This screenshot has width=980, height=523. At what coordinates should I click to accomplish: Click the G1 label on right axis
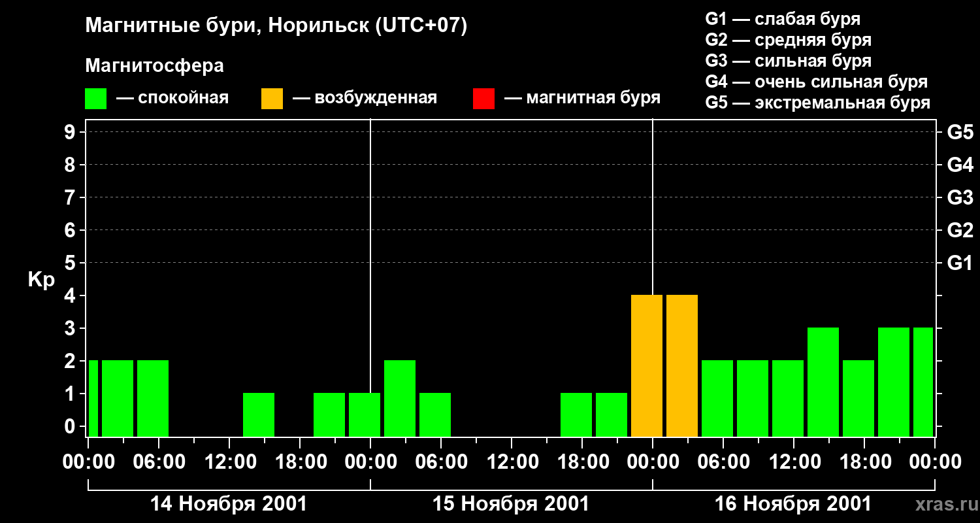(960, 263)
